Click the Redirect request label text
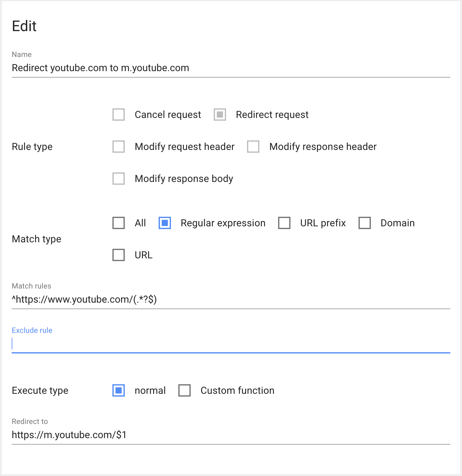 [x=272, y=115]
